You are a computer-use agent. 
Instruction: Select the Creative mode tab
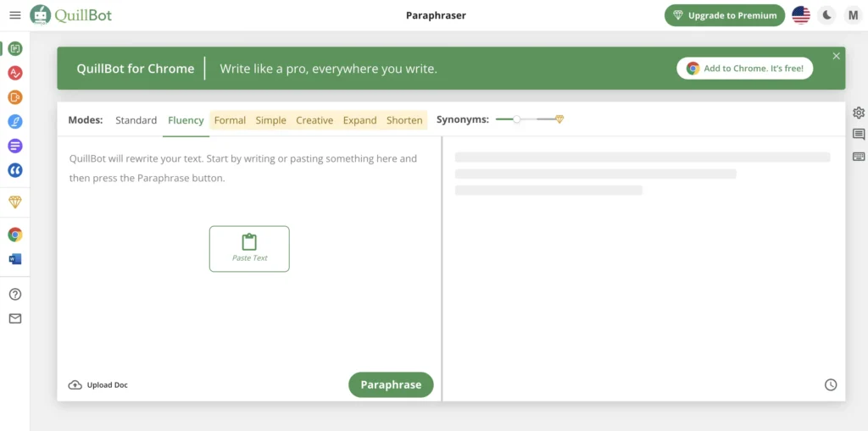pos(314,120)
